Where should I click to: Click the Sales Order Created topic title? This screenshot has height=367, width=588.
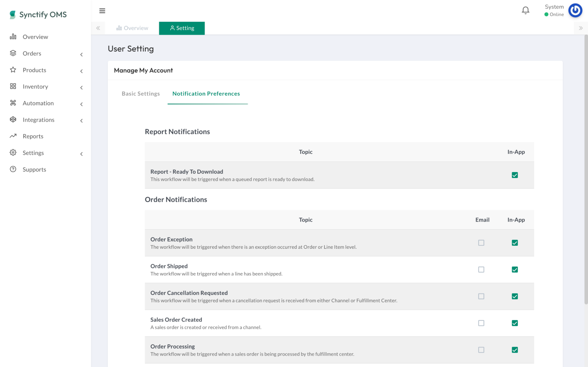click(176, 320)
